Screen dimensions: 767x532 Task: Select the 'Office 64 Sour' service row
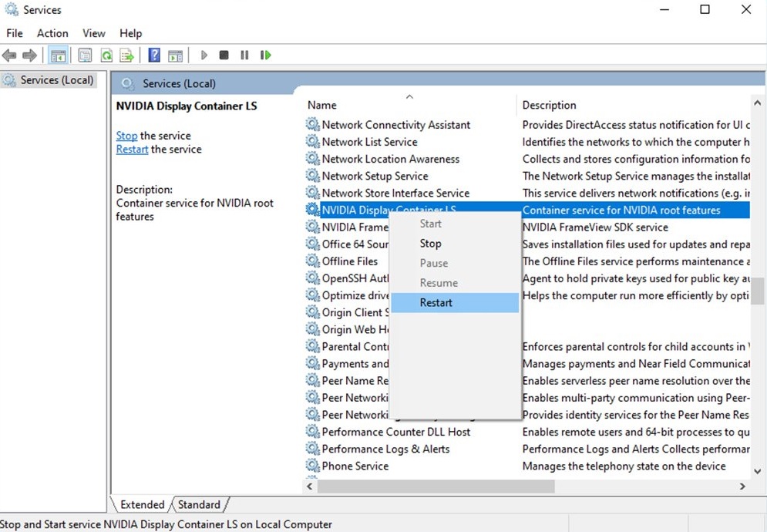coord(355,244)
